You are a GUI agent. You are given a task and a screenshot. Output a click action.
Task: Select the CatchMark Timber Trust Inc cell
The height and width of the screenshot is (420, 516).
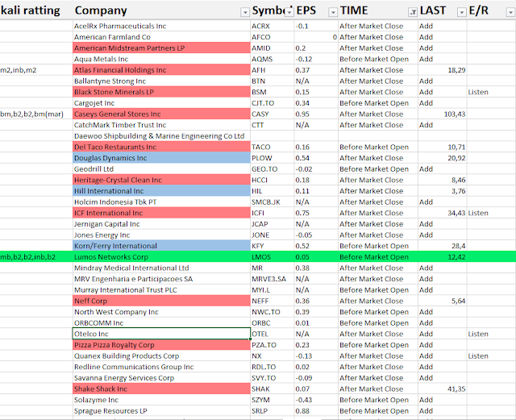pos(161,125)
